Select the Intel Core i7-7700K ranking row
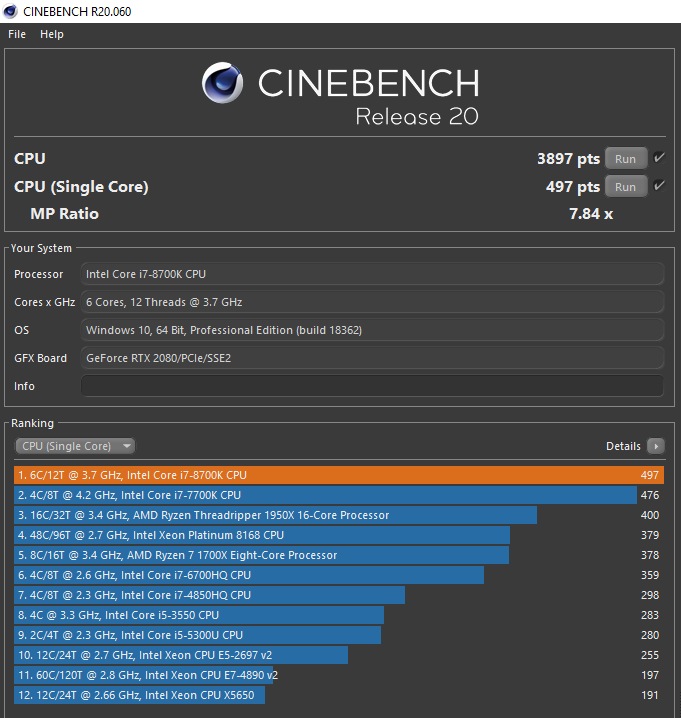 pos(339,495)
